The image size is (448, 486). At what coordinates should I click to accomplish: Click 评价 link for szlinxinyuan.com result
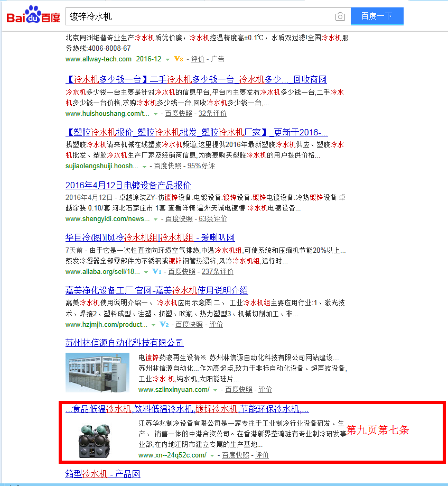[265, 390]
